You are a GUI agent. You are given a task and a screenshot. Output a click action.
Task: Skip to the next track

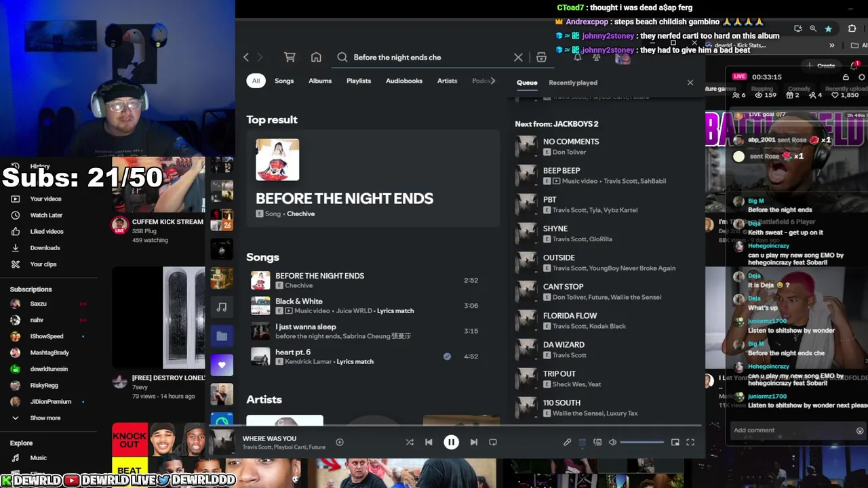tap(474, 443)
